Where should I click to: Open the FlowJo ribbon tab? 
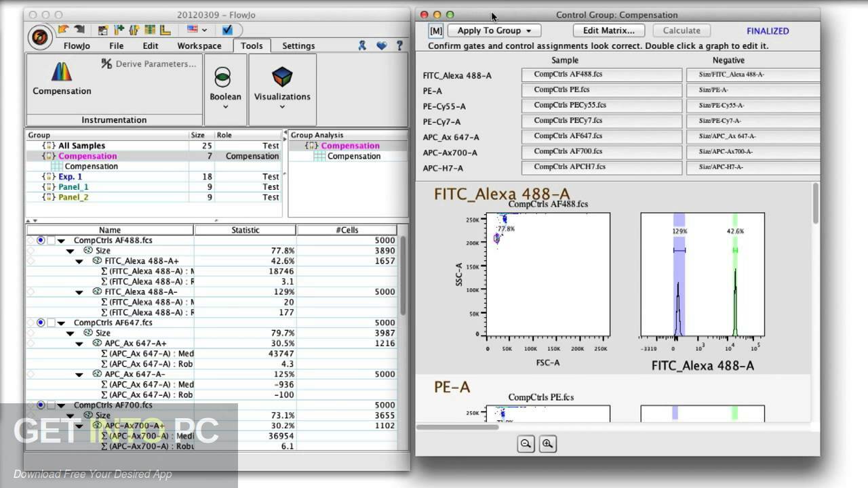tap(77, 46)
